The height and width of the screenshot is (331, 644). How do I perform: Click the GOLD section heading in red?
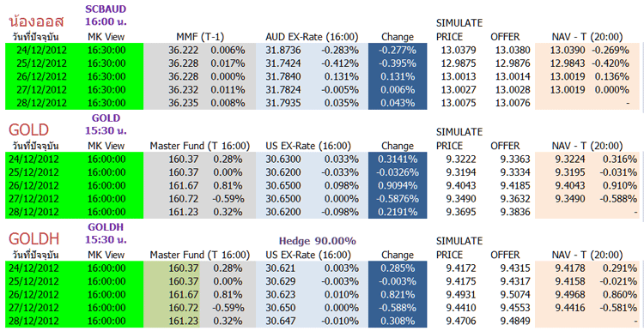(28, 130)
